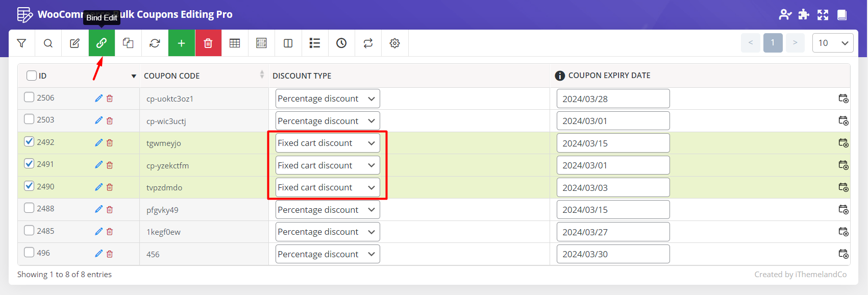The width and height of the screenshot is (868, 295).
Task: Open the filter funnel tool
Action: (x=21, y=43)
